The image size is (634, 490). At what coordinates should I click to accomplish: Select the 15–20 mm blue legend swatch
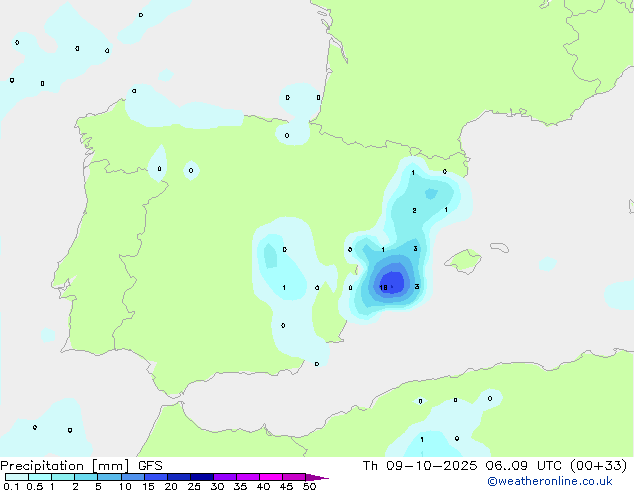pyautogui.click(x=156, y=477)
